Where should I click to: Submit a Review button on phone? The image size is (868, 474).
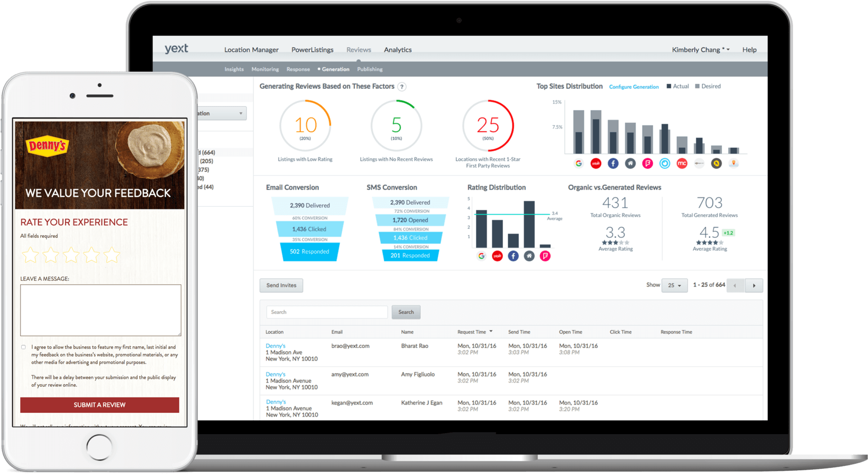point(100,405)
